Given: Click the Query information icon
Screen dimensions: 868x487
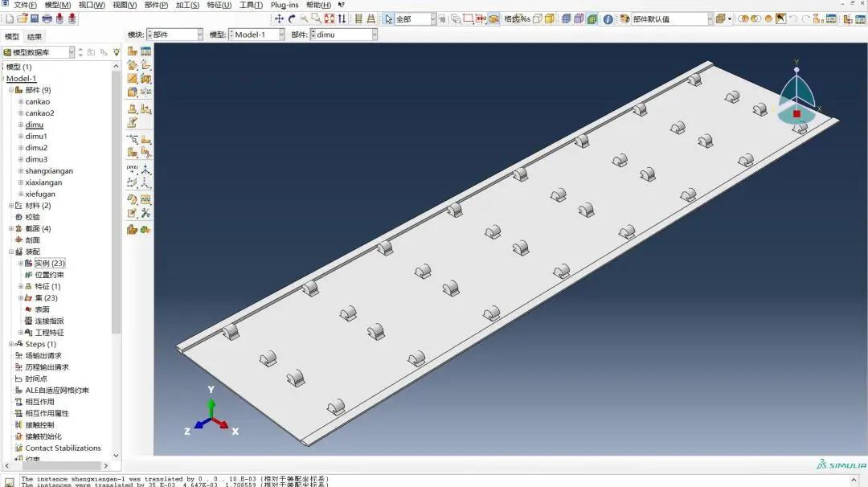Looking at the screenshot, I should (x=608, y=18).
